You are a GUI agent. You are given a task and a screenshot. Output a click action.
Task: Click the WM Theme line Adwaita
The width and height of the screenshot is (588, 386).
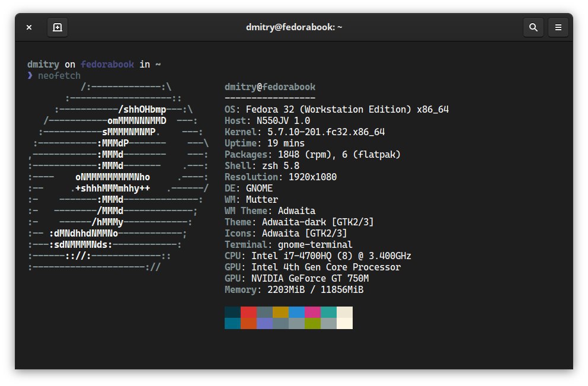coord(270,211)
